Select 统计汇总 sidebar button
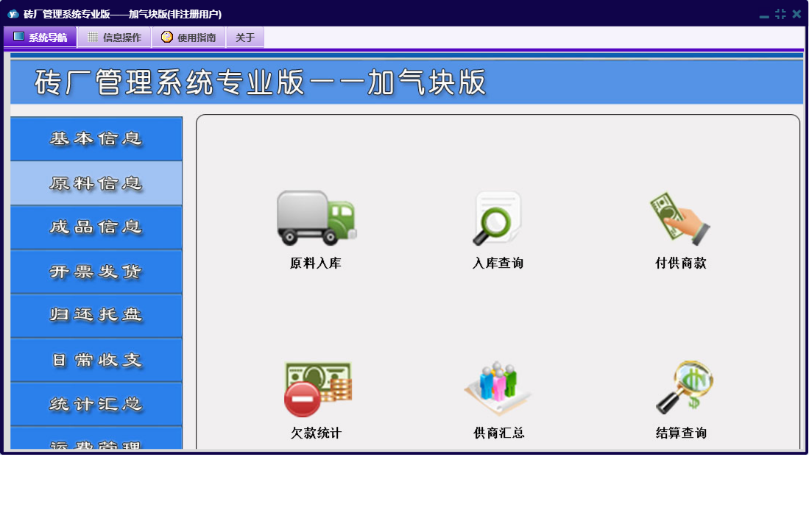 pos(96,404)
